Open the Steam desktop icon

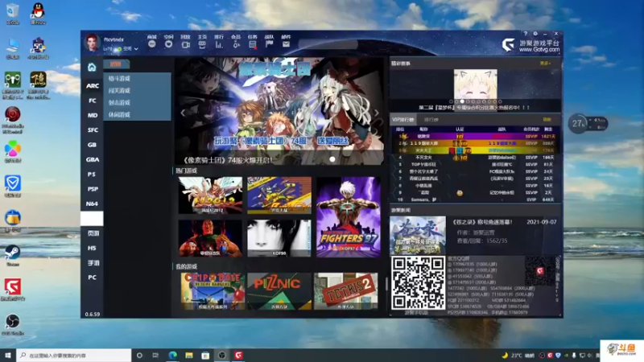(x=12, y=255)
